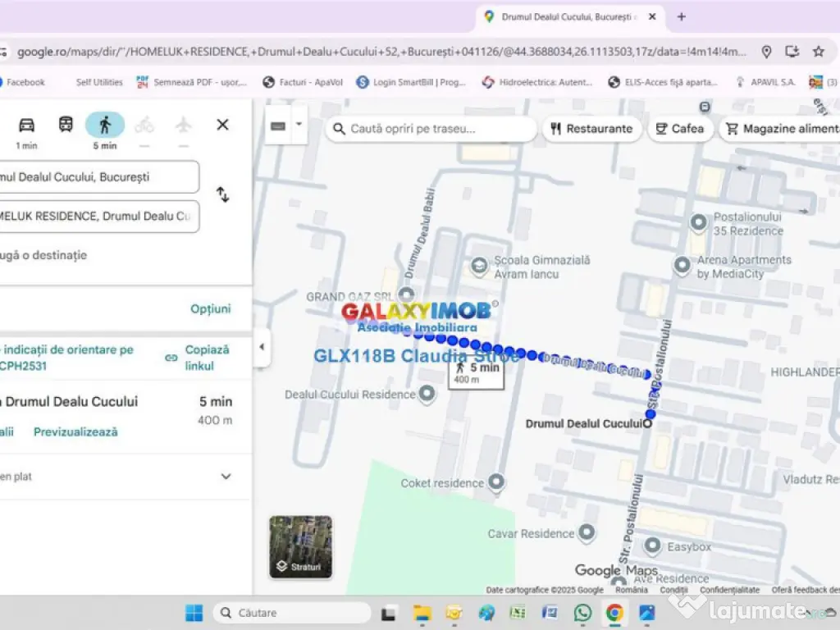840x630 pixels.
Task: Close the directions panel
Action: point(222,125)
